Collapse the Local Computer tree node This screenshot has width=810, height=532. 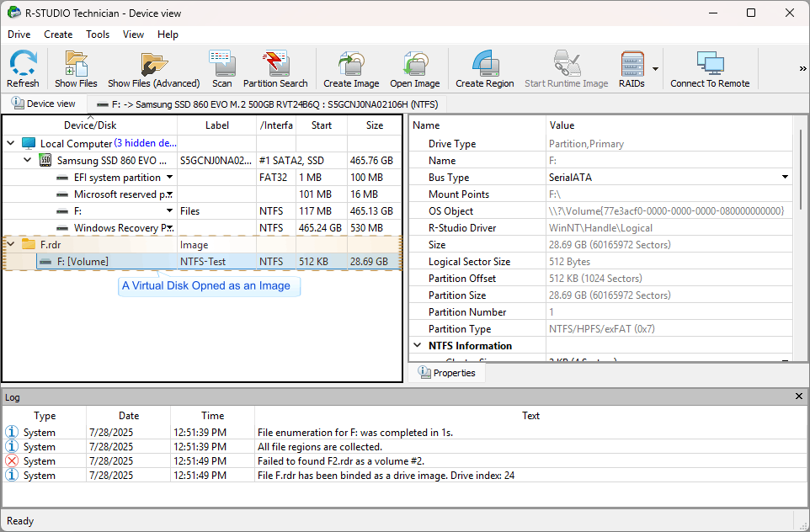[11, 143]
